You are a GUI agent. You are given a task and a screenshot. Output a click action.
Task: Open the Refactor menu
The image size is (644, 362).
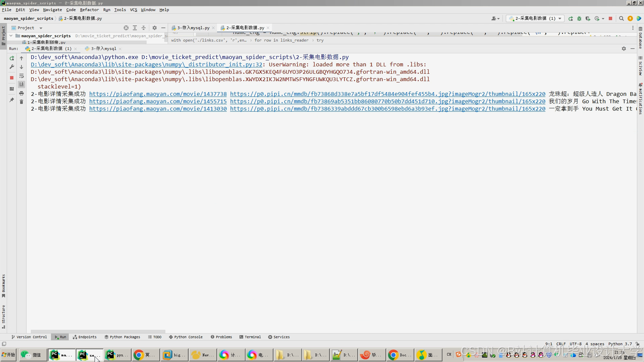point(89,10)
